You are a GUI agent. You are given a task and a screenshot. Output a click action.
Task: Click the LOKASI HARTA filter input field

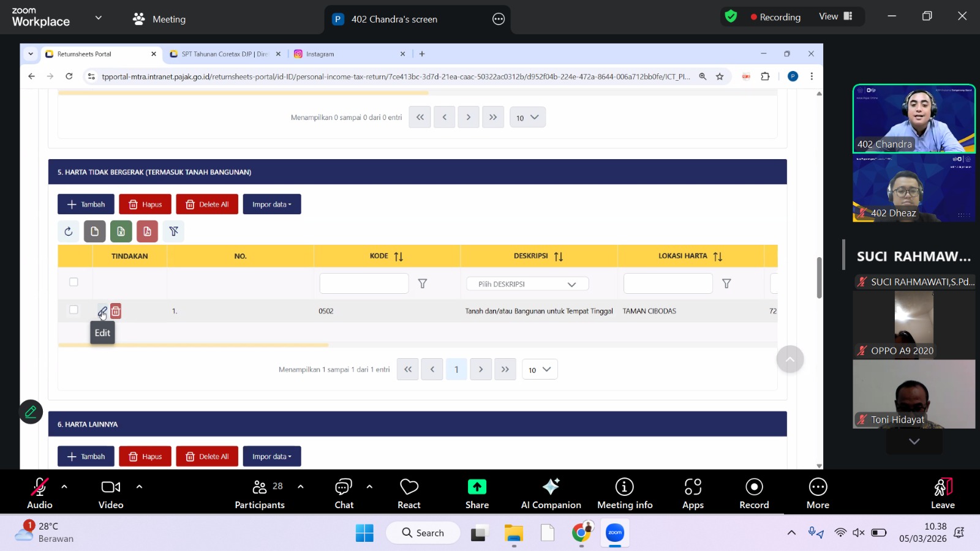point(668,283)
